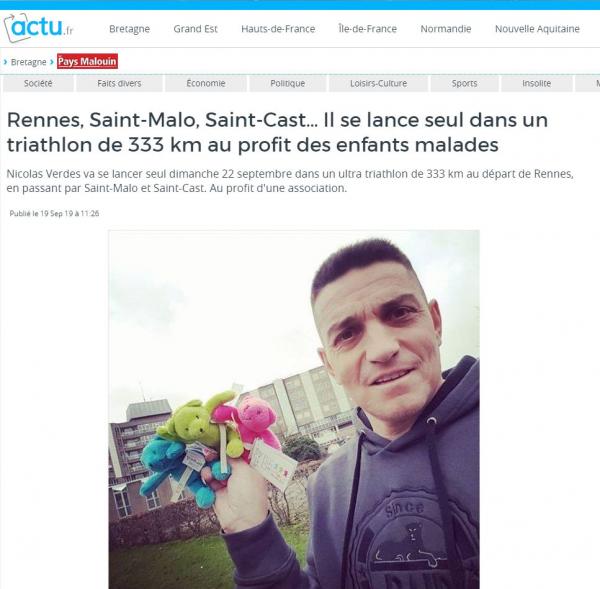Screen dimensions: 600x589
Task: Click the red Pays Malouin badge
Action: 87,61
